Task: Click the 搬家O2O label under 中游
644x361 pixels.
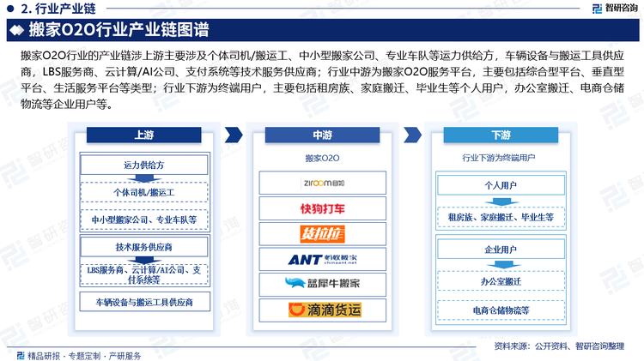Action: (x=322, y=158)
